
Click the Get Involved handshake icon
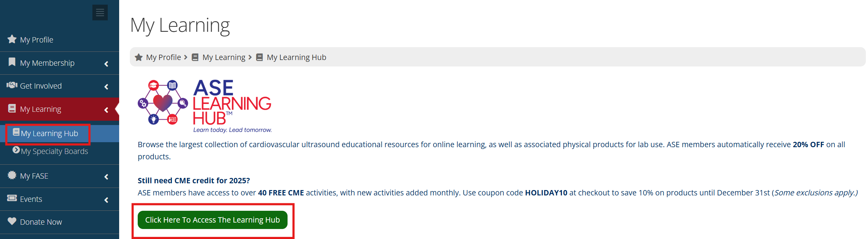pyautogui.click(x=11, y=86)
